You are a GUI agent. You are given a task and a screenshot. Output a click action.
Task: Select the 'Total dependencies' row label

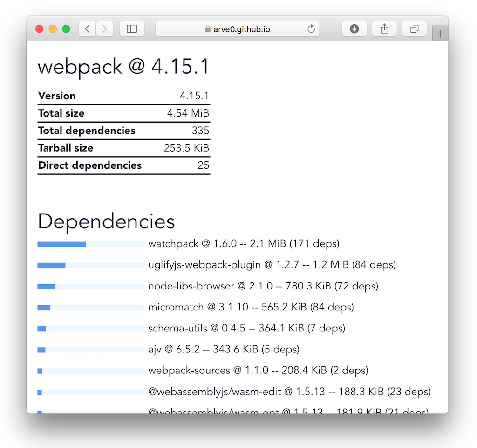coord(87,131)
